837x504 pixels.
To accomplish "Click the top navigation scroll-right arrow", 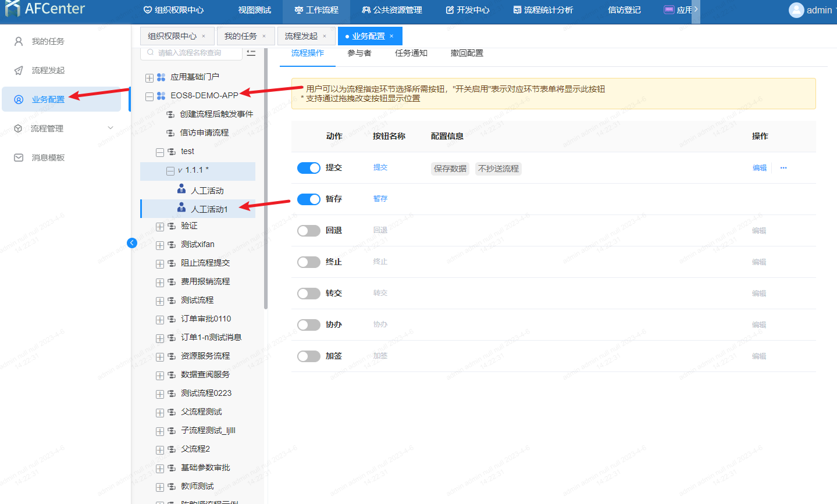I will 696,9.
